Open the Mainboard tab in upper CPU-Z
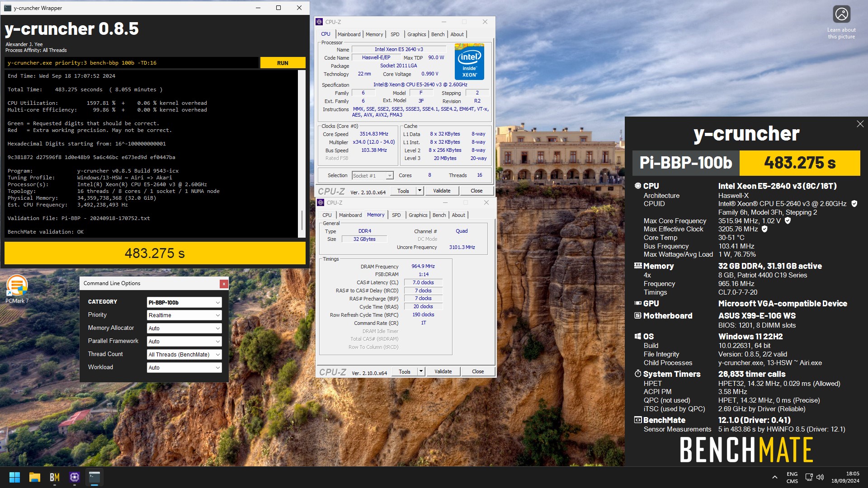868x488 pixels. (x=349, y=34)
